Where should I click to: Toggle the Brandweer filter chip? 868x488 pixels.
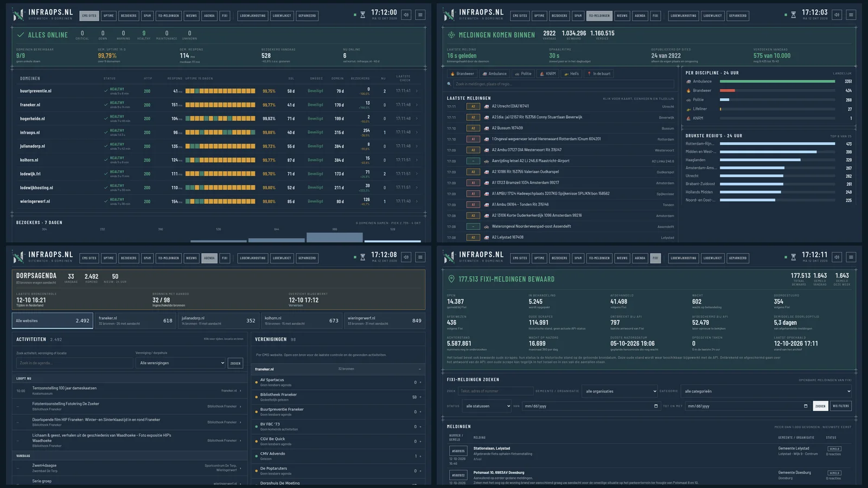(x=462, y=74)
